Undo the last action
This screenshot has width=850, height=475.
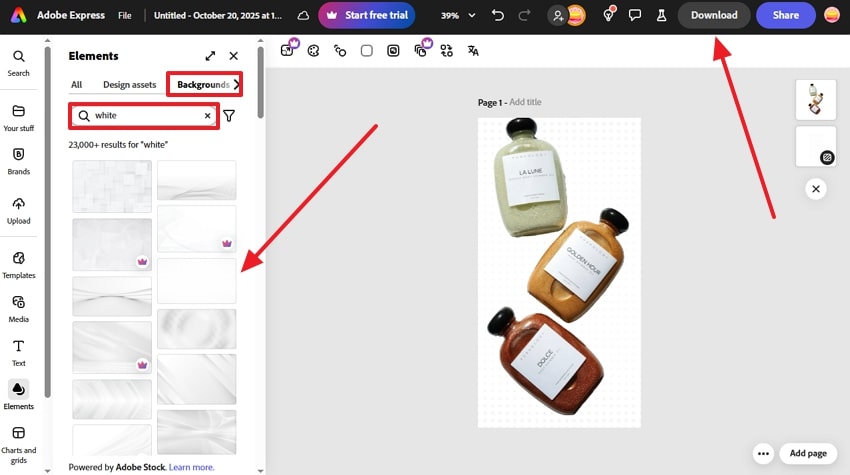point(498,15)
